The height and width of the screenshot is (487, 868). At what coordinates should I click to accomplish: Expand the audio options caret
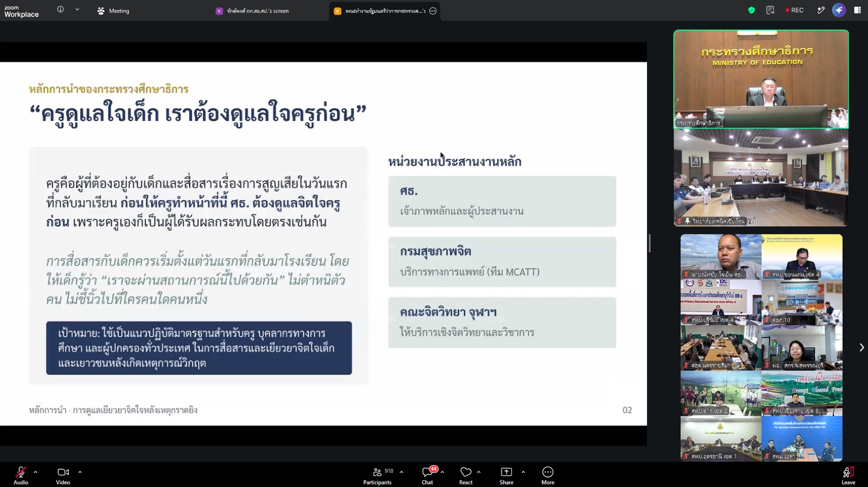[36, 472]
